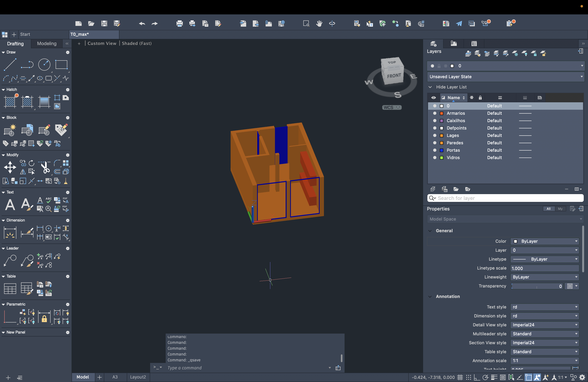Viewport: 588px width, 382px height.
Task: Switch to the Modeling tab
Action: [x=47, y=44]
